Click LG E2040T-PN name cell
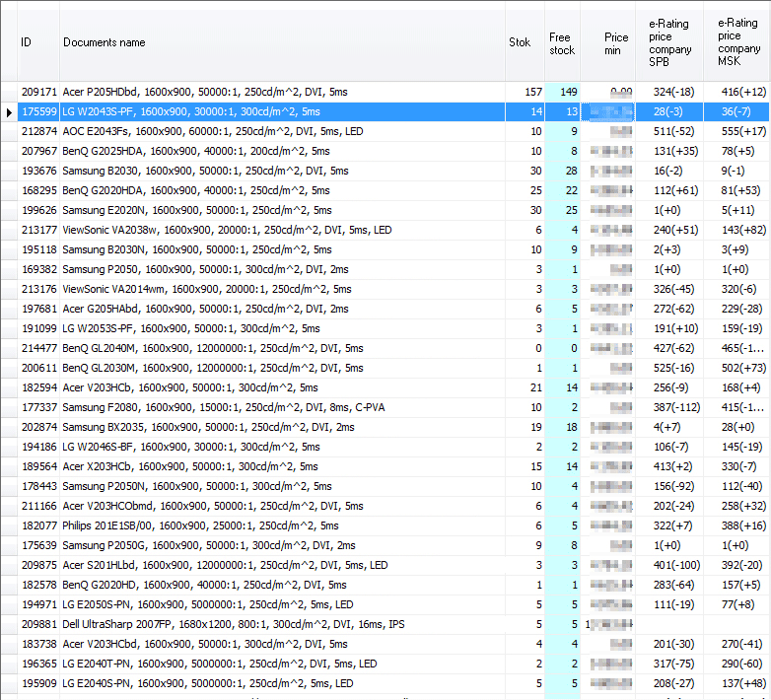Viewport: 771px width, 700px height. [282, 664]
